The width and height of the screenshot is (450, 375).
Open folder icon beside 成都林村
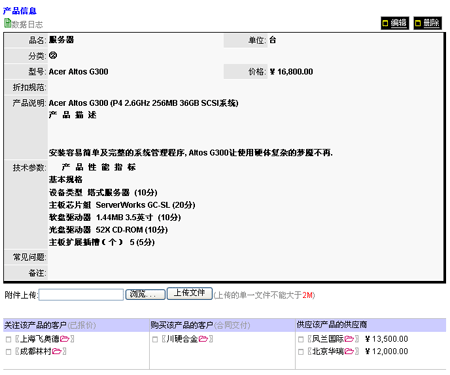(x=57, y=351)
